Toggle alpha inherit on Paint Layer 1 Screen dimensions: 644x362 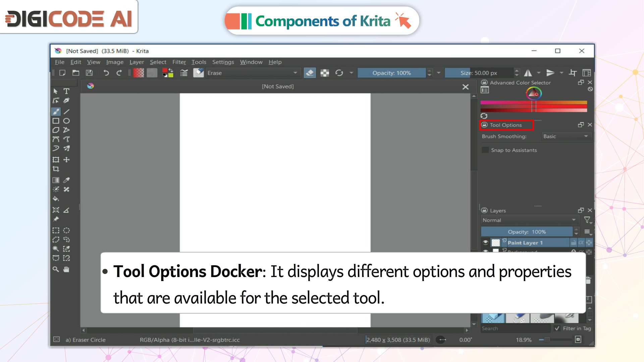581,242
